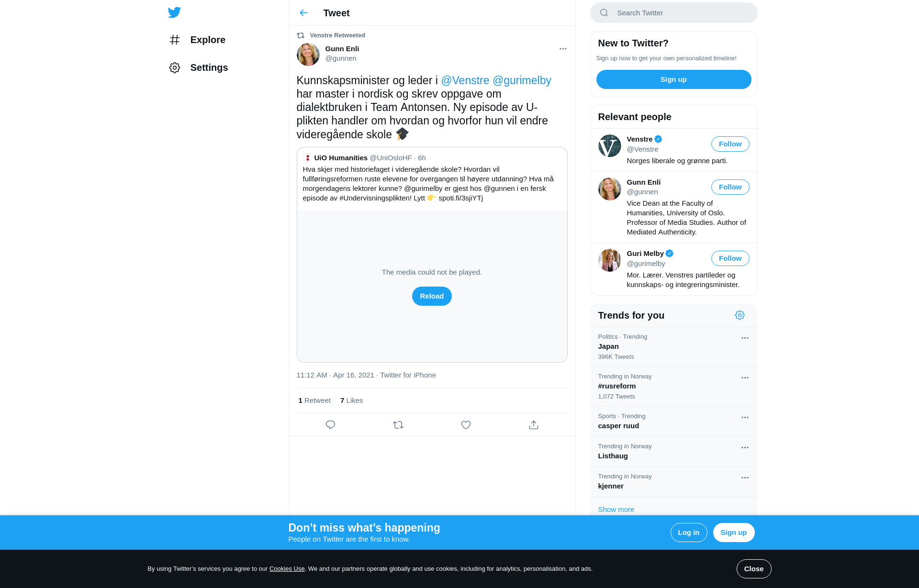Viewport: 919px width, 588px height.
Task: Follow the Venstre account
Action: tap(730, 144)
